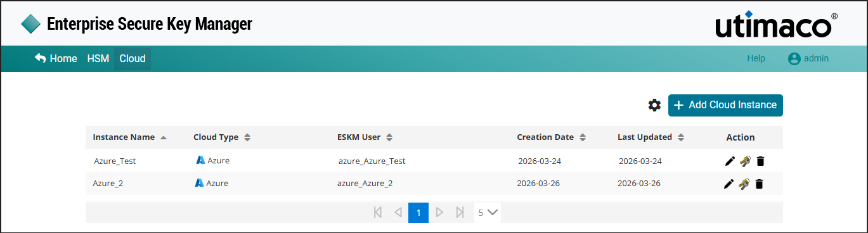This screenshot has width=868, height=233.
Task: Delete the Azure_Test instance with trash icon
Action: [760, 161]
